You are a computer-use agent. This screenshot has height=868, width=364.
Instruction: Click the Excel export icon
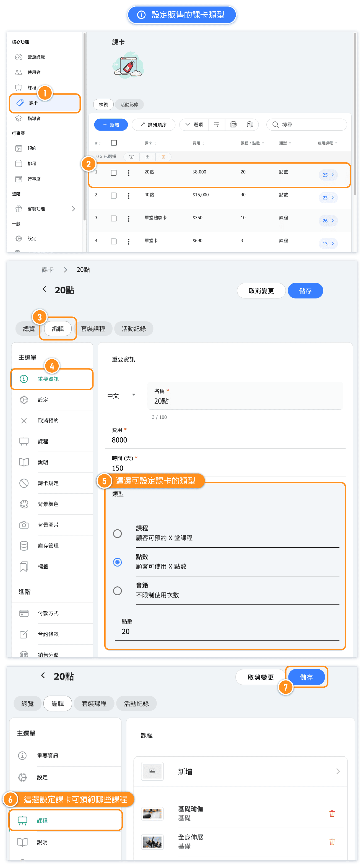pyautogui.click(x=250, y=125)
